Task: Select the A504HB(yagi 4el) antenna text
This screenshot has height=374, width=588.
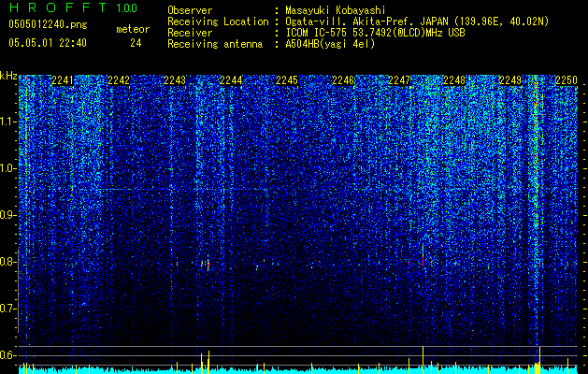Action: click(x=330, y=44)
